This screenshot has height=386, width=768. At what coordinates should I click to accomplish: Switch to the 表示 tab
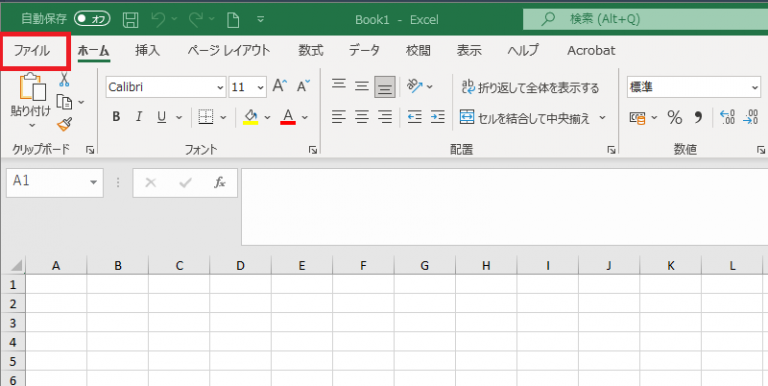(469, 50)
